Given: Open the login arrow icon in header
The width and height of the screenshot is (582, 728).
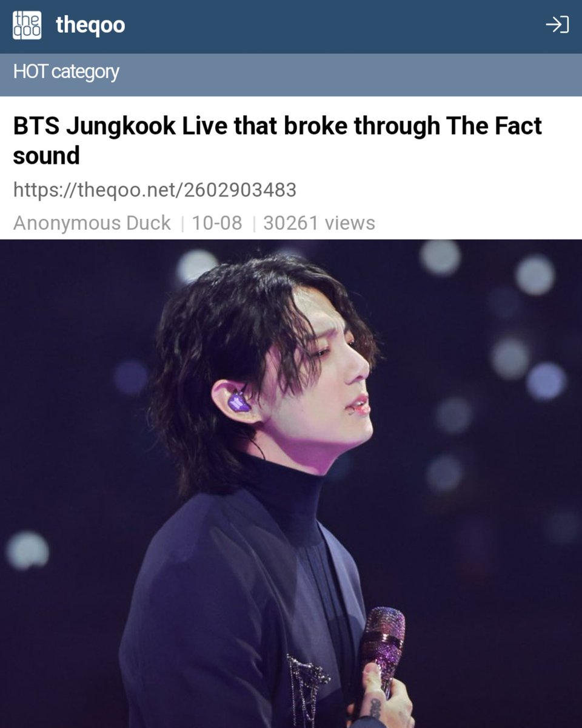Looking at the screenshot, I should (557, 25).
